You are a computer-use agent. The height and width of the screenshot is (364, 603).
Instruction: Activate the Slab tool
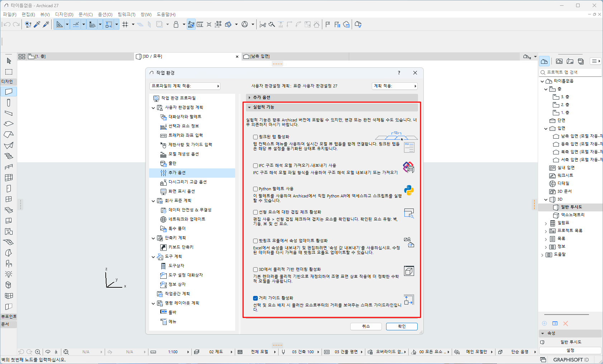tap(9, 124)
